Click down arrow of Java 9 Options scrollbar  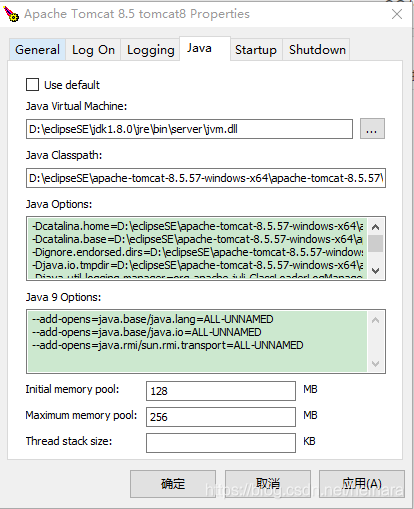376,364
